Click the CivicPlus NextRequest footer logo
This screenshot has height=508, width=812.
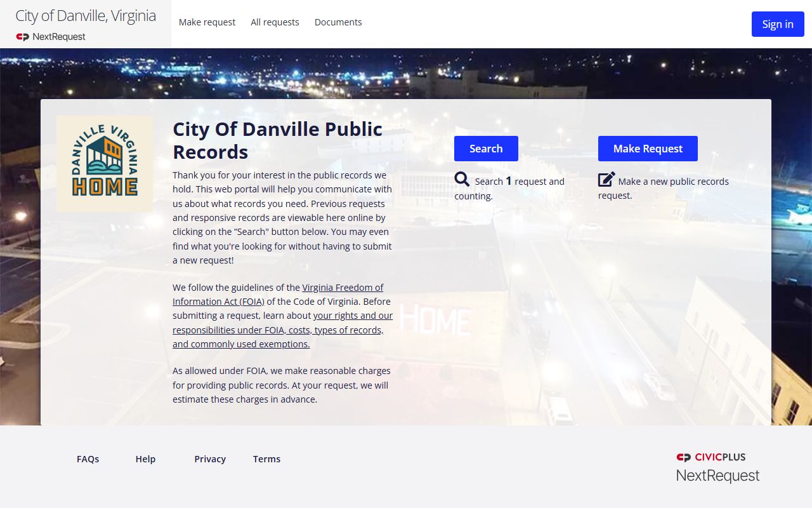[x=717, y=467]
